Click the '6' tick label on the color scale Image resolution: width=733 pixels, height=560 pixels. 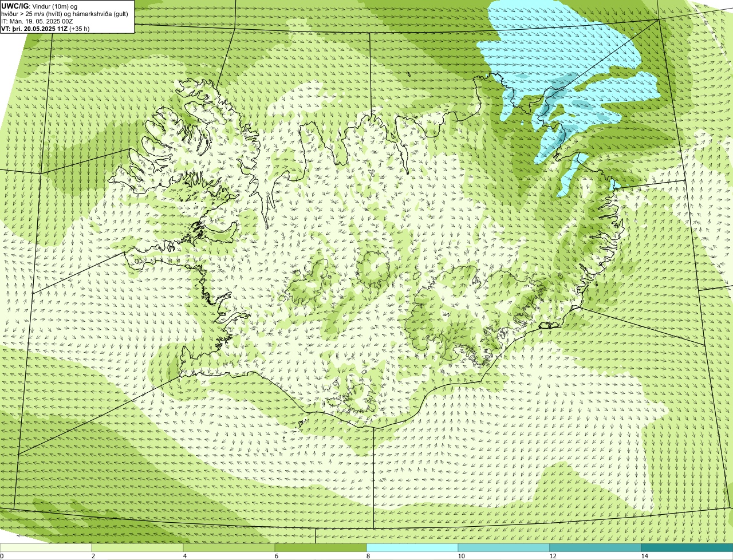tap(276, 556)
